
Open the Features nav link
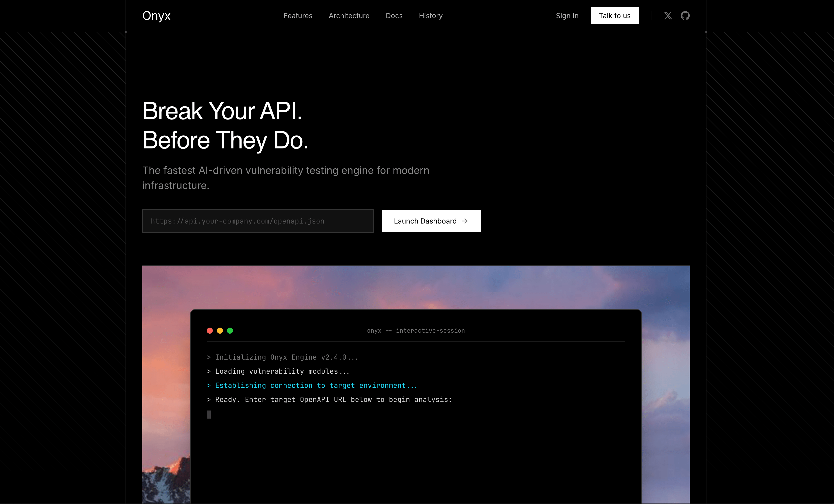tap(298, 16)
